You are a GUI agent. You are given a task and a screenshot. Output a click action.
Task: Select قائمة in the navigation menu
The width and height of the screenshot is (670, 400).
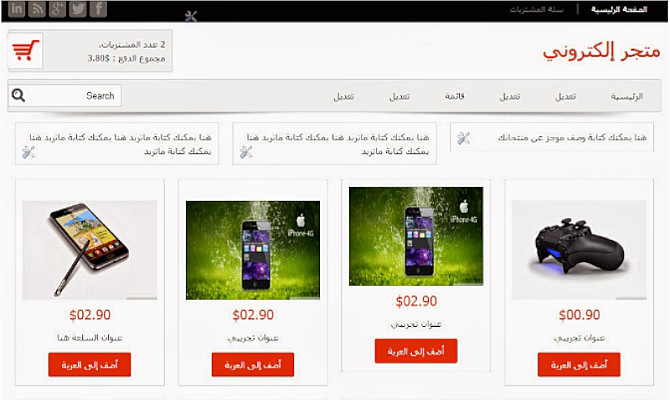pyautogui.click(x=454, y=96)
